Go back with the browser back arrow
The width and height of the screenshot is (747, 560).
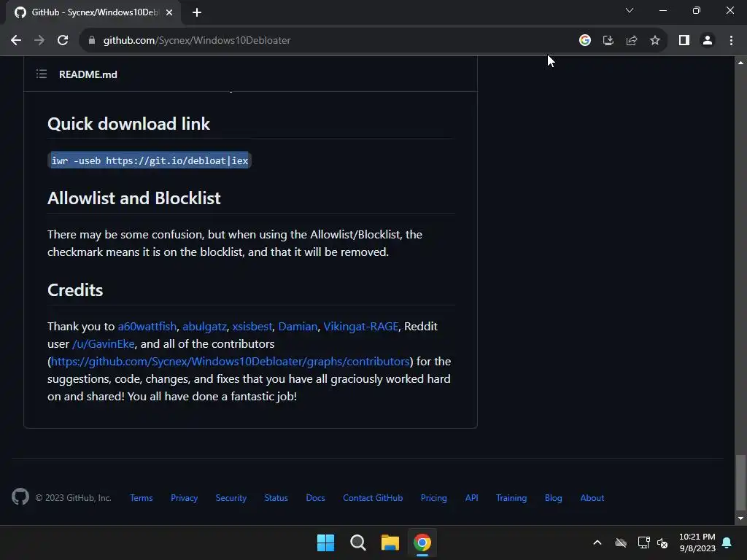[x=16, y=41]
